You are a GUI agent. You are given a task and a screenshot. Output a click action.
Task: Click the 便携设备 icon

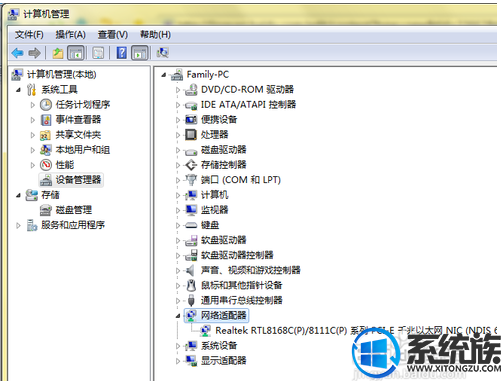click(191, 119)
